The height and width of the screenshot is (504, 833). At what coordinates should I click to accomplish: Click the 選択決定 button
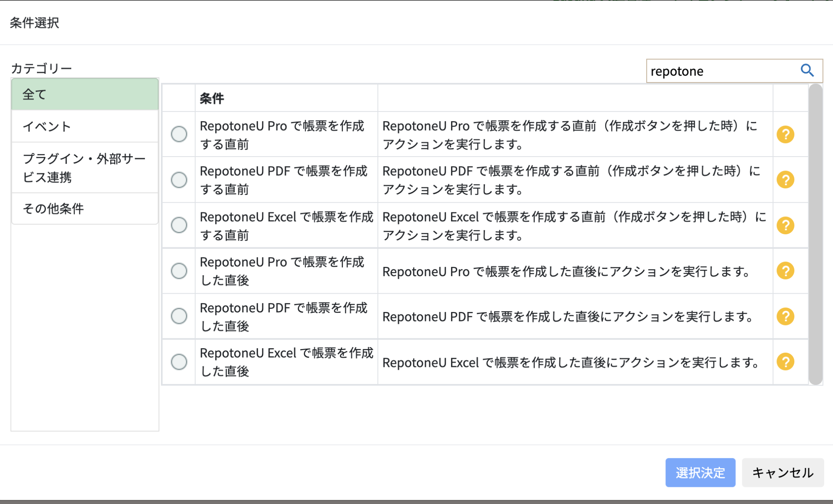coord(700,473)
